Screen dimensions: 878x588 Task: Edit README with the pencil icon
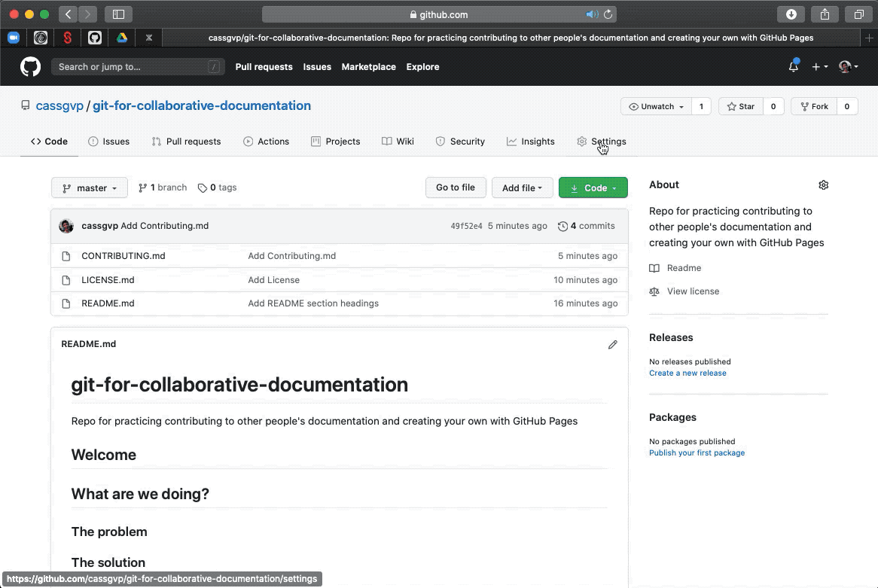[x=612, y=345]
